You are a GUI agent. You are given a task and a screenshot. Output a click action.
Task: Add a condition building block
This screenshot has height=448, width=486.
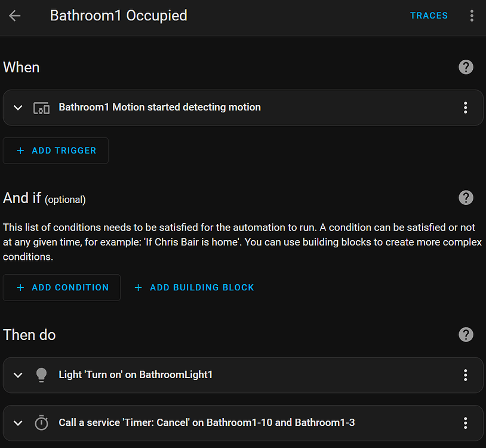195,287
